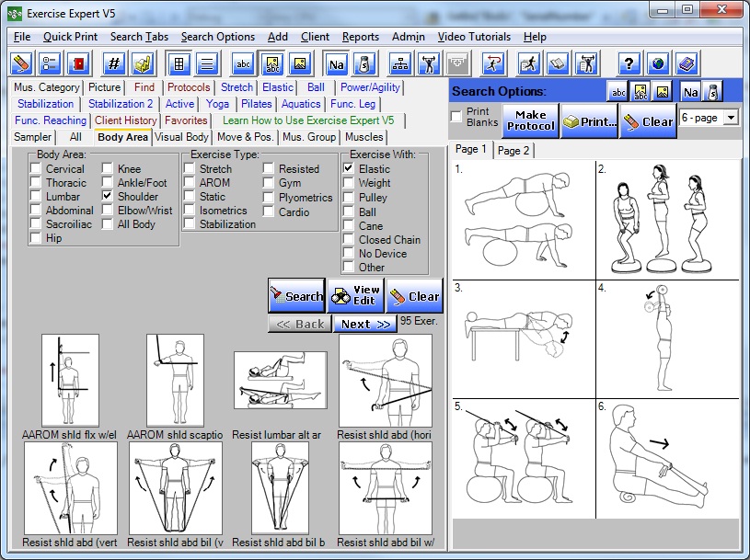Click the Search button
This screenshot has width=750, height=560.
296,296
